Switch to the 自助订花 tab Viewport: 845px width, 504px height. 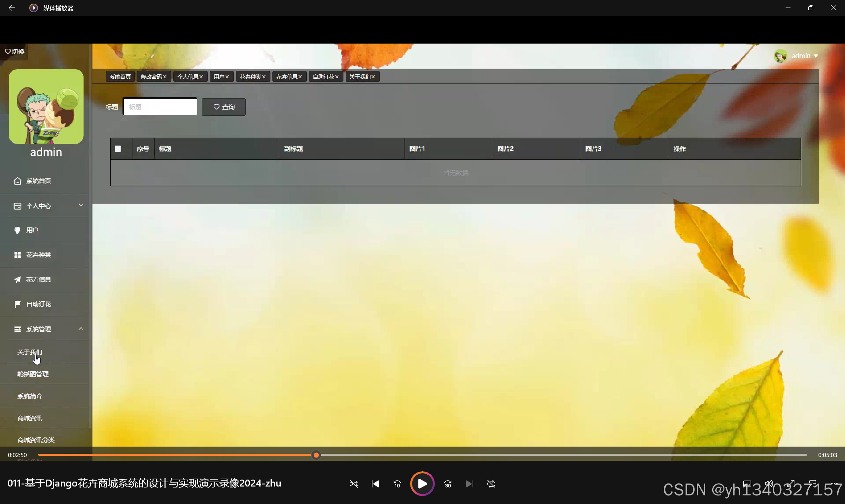324,77
